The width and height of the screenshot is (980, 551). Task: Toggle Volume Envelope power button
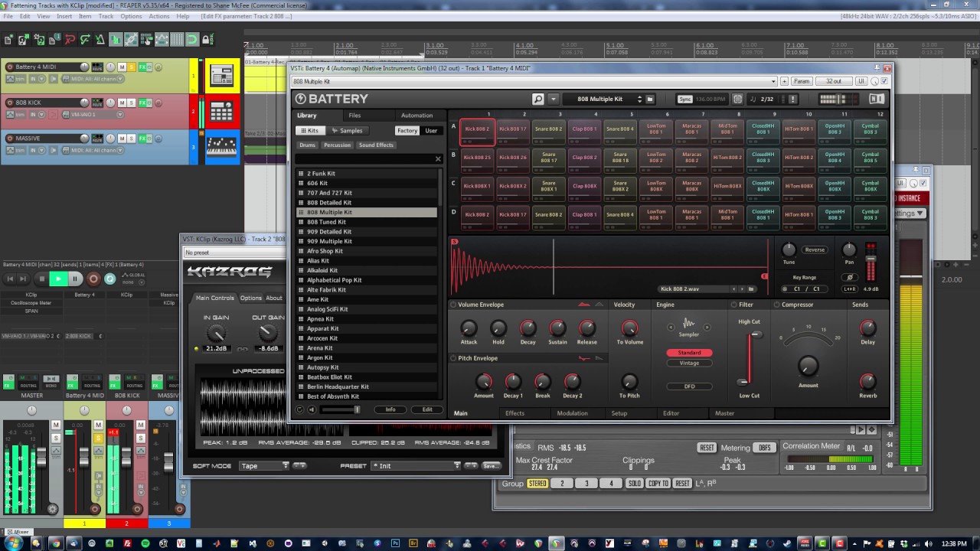(453, 305)
